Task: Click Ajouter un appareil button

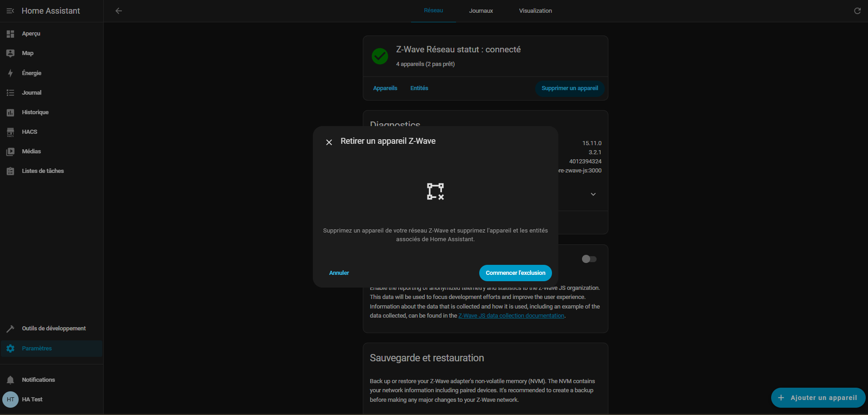Action: (x=818, y=398)
